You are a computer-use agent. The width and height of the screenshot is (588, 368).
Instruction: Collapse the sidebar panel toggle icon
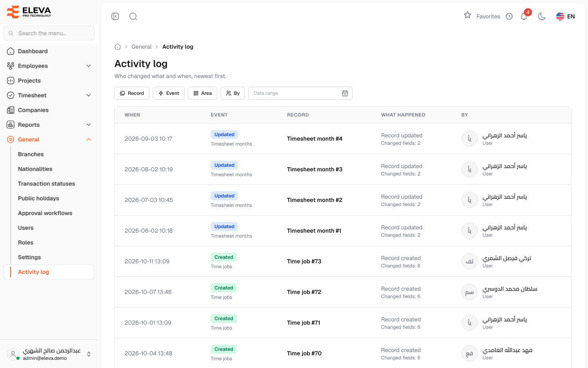[115, 16]
